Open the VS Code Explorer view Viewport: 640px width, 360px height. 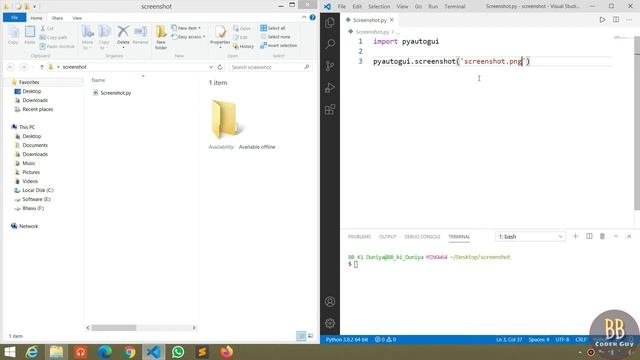[x=330, y=23]
